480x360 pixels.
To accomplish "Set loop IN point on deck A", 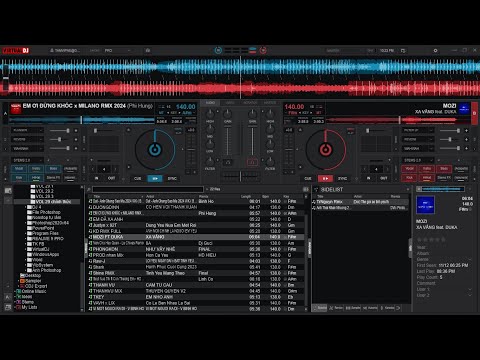I will pos(97,178).
